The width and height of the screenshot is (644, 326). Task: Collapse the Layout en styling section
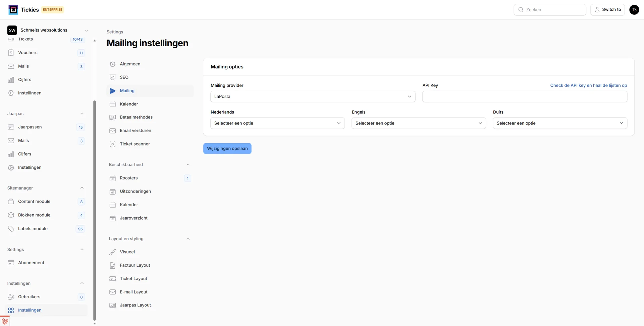click(x=188, y=238)
